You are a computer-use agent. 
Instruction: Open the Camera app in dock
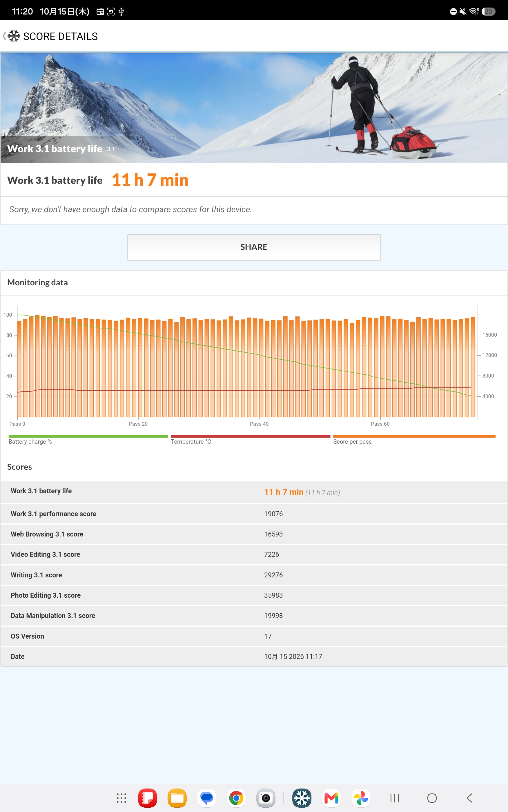pyautogui.click(x=266, y=798)
